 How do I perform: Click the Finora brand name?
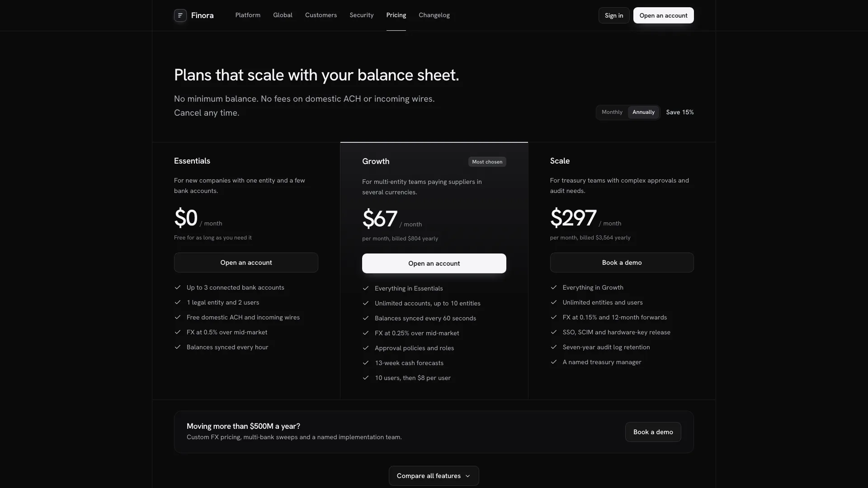pyautogui.click(x=202, y=15)
